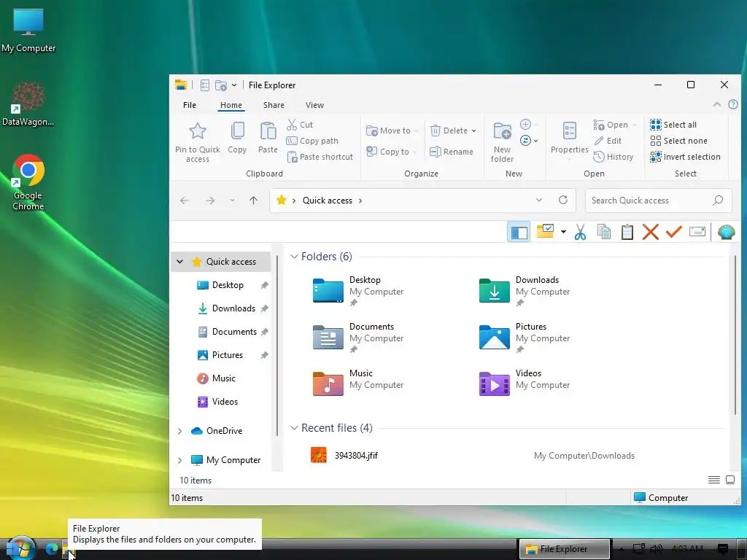This screenshot has width=747, height=560.
Task: Switch to the Home tab
Action: click(231, 105)
